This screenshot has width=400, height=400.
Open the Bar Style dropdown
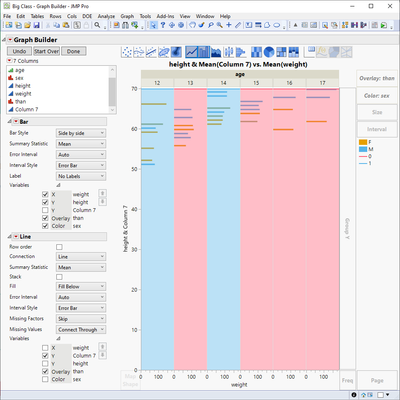click(x=81, y=133)
